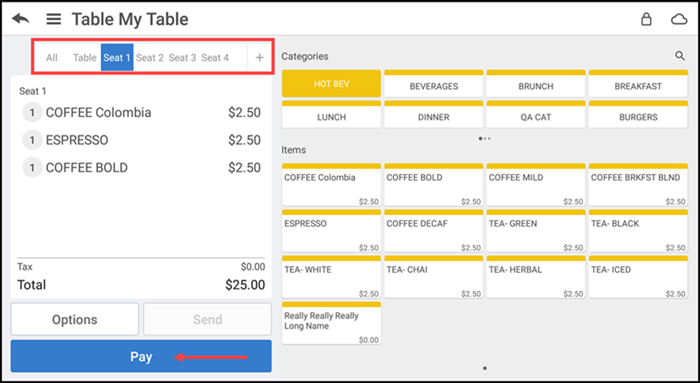Select the LUNCH category
This screenshot has height=383, width=700.
(331, 114)
